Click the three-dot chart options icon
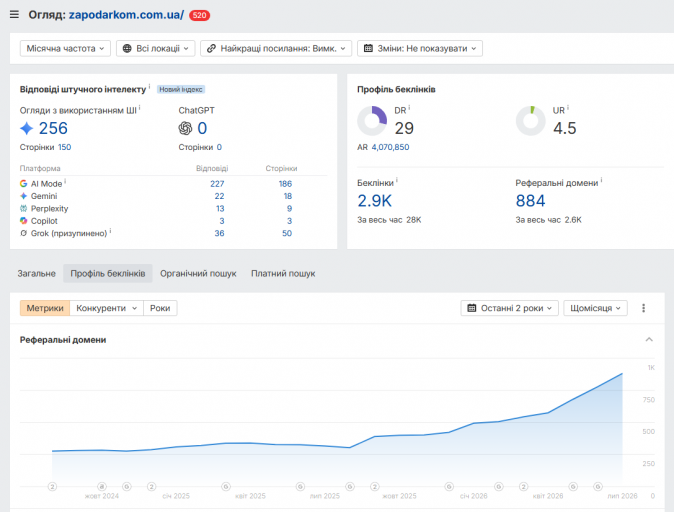 pos(643,308)
